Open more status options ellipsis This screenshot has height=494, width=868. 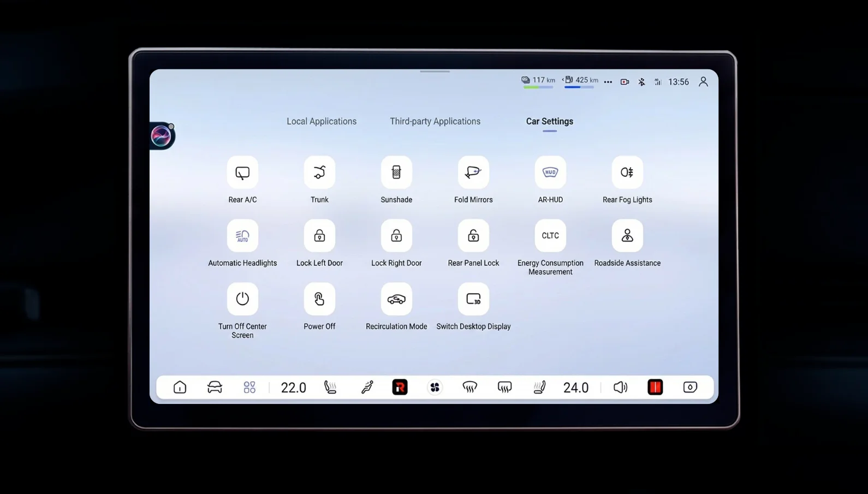pyautogui.click(x=608, y=82)
